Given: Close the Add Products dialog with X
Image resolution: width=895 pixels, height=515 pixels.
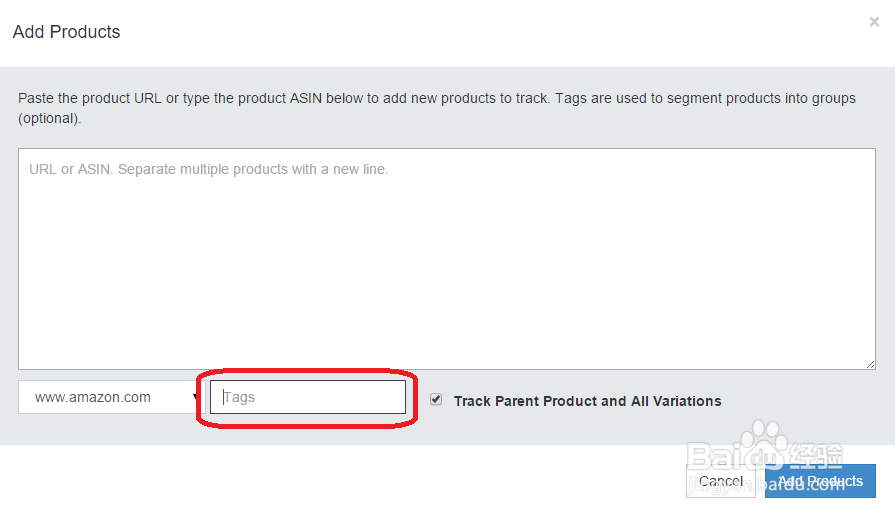Looking at the screenshot, I should pyautogui.click(x=874, y=22).
